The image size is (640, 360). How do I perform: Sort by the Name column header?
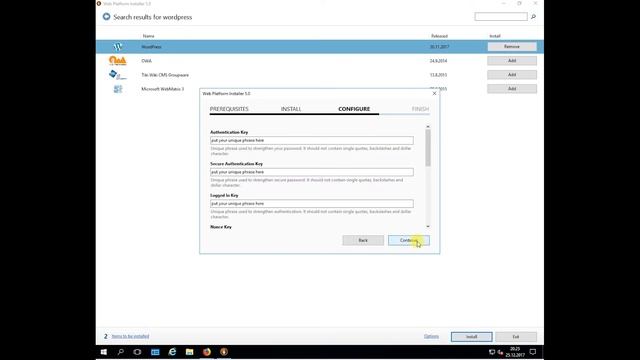[149, 36]
